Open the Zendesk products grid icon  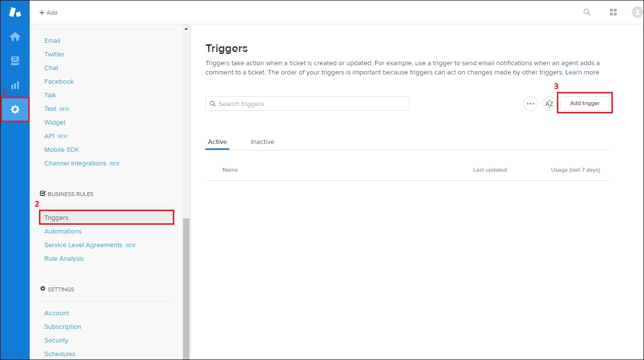(x=613, y=12)
